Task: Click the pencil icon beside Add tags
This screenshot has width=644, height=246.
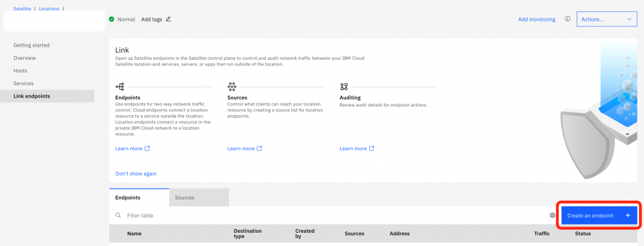Action: click(169, 20)
